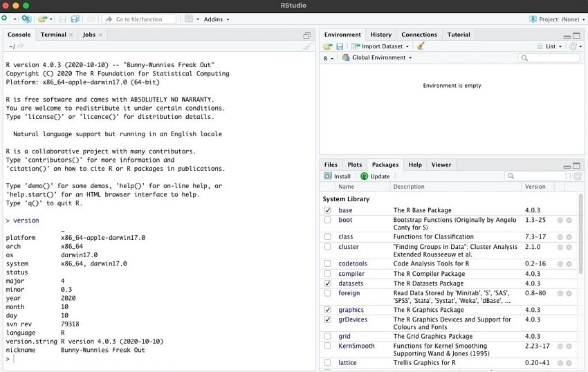Check the class package checkbox

click(327, 236)
